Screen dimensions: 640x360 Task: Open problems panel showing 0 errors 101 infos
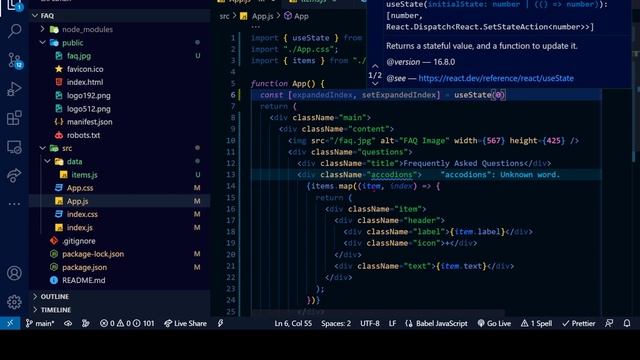pos(127,323)
